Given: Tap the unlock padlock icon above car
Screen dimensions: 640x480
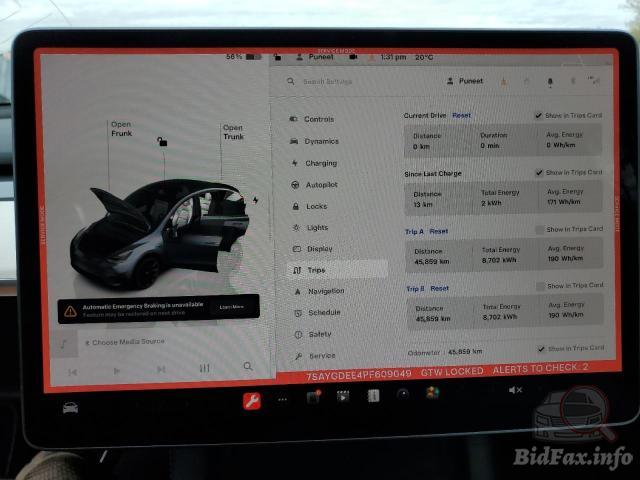Looking at the screenshot, I should click(162, 142).
